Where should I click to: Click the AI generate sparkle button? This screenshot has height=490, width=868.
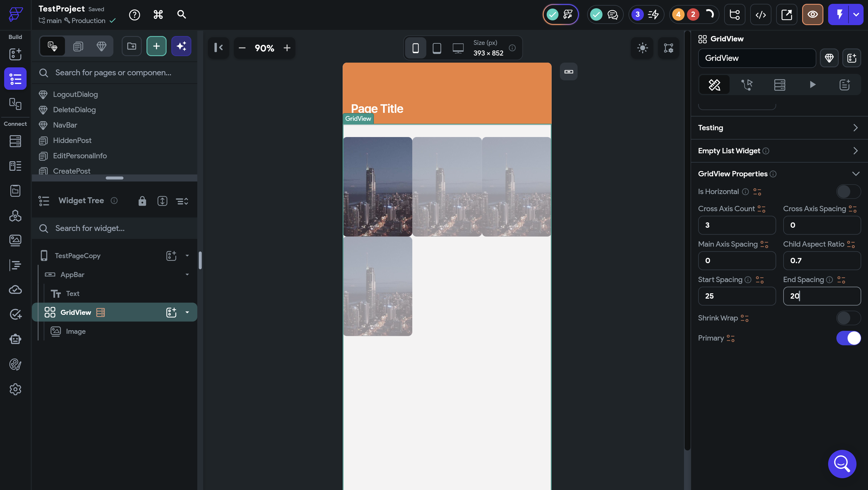tap(181, 46)
